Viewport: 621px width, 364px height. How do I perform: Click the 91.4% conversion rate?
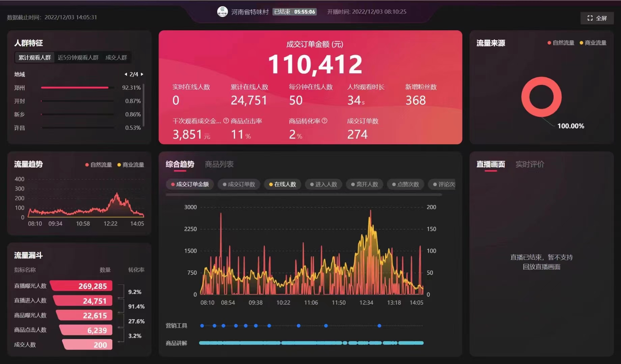pos(136,306)
